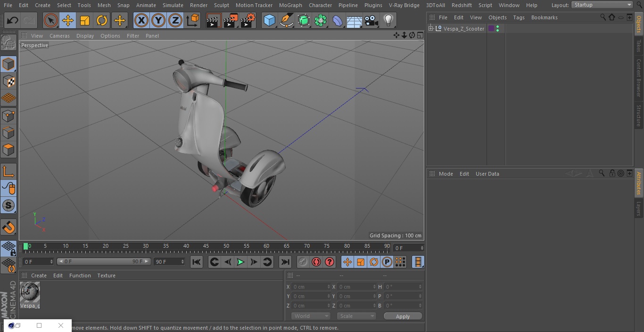The height and width of the screenshot is (332, 644).
Task: Play animation forwards
Action: (240, 262)
